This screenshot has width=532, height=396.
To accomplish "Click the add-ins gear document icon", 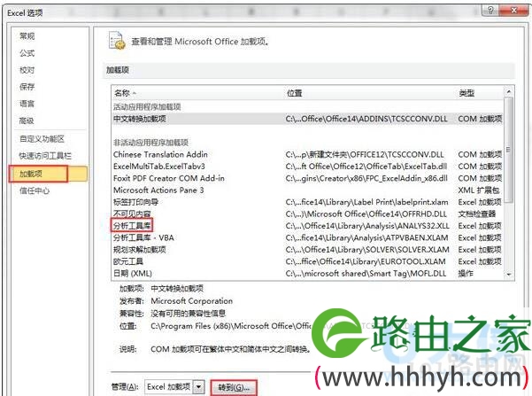I will [x=117, y=41].
